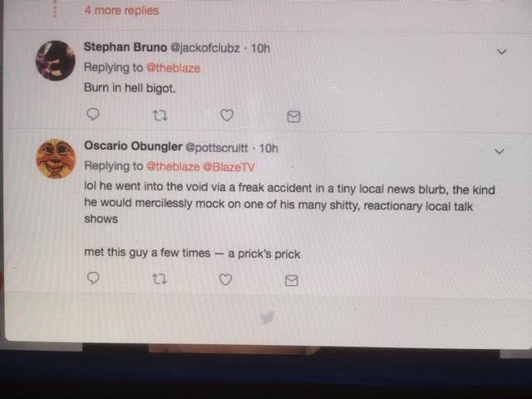This screenshot has height=399, width=532.
Task: Expand the '4 more replies' thread
Action: [121, 11]
